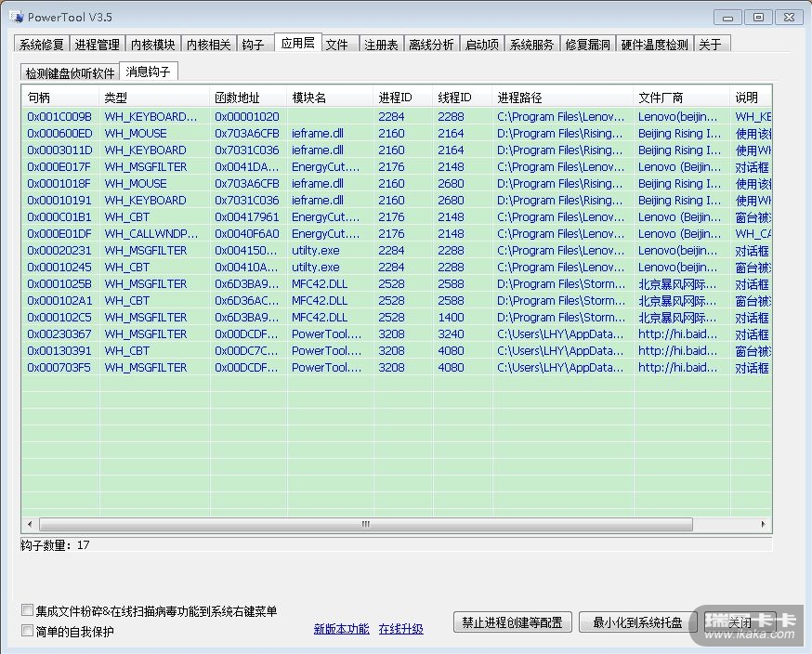Image resolution: width=812 pixels, height=654 pixels.
Task: Open the 新版本功能 link
Action: click(341, 629)
